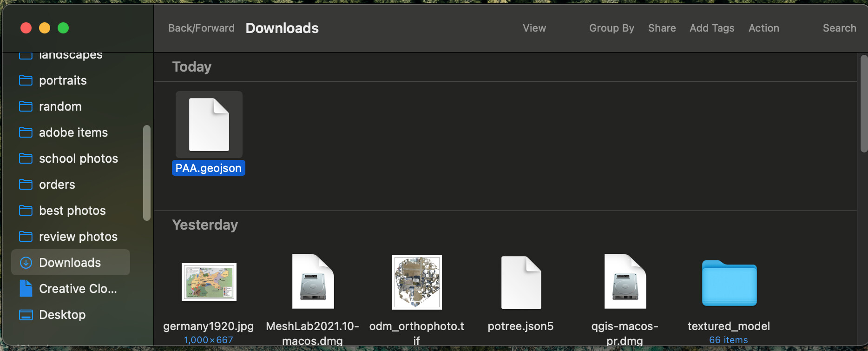Click the Downloads sidebar icon
This screenshot has height=351, width=868.
click(26, 263)
